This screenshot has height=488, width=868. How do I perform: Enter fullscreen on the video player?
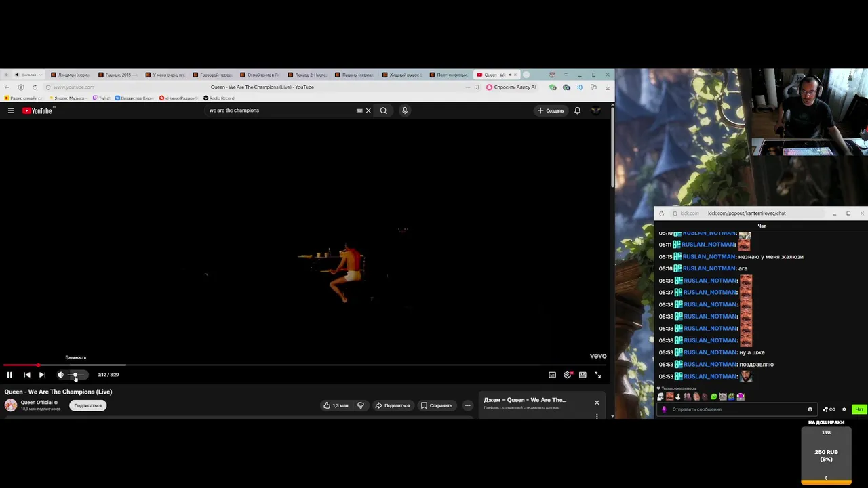pyautogui.click(x=597, y=375)
